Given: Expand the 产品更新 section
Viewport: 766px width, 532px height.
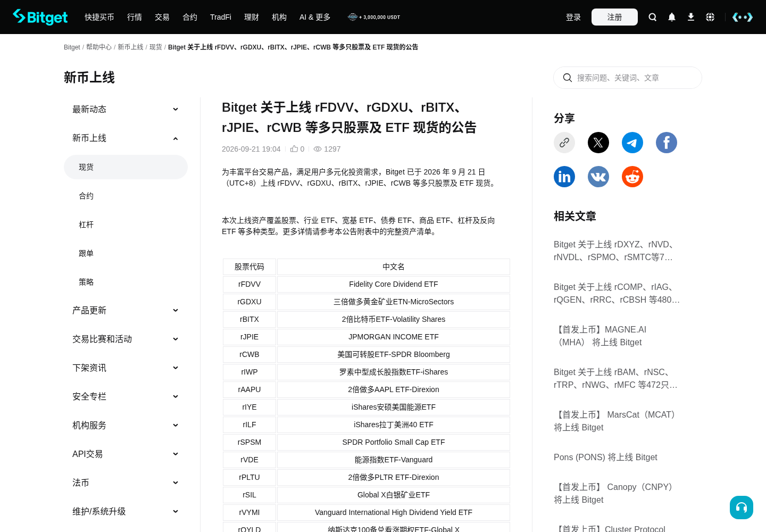Looking at the screenshot, I should tap(126, 310).
